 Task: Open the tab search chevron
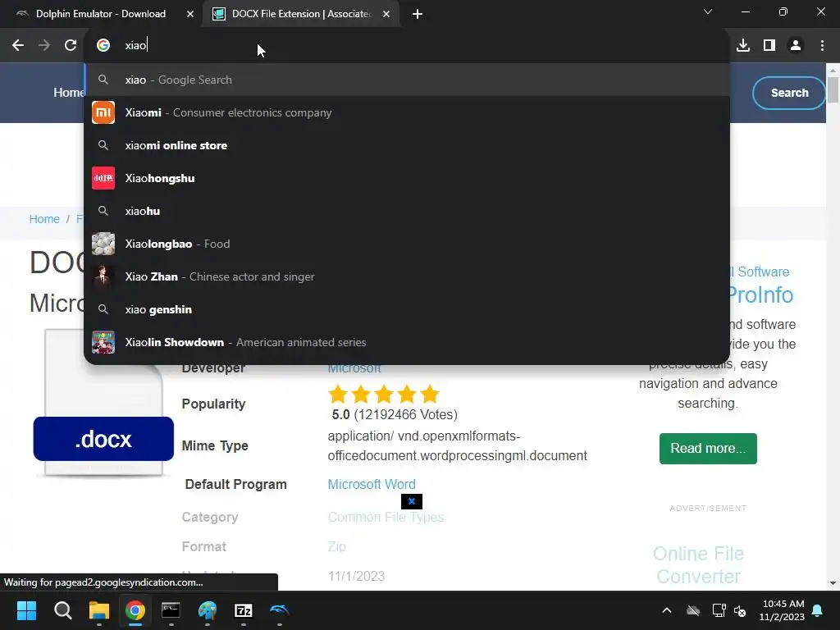click(x=708, y=11)
